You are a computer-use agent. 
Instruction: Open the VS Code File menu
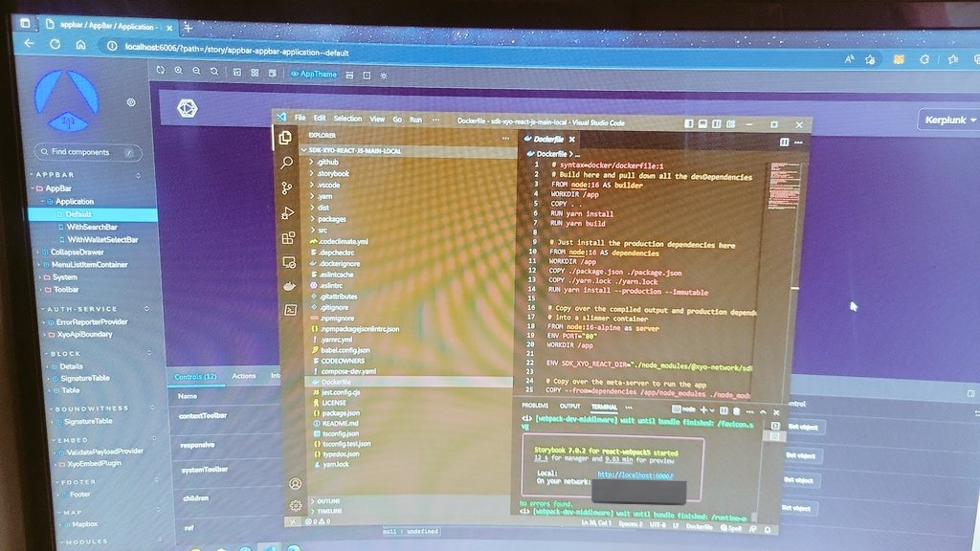(300, 118)
